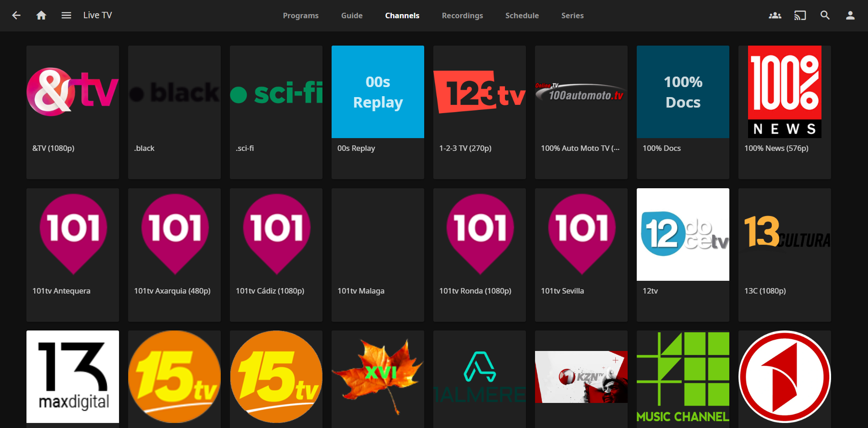This screenshot has height=428, width=868.
Task: Click the '.sci-fi' channel title
Action: [245, 148]
